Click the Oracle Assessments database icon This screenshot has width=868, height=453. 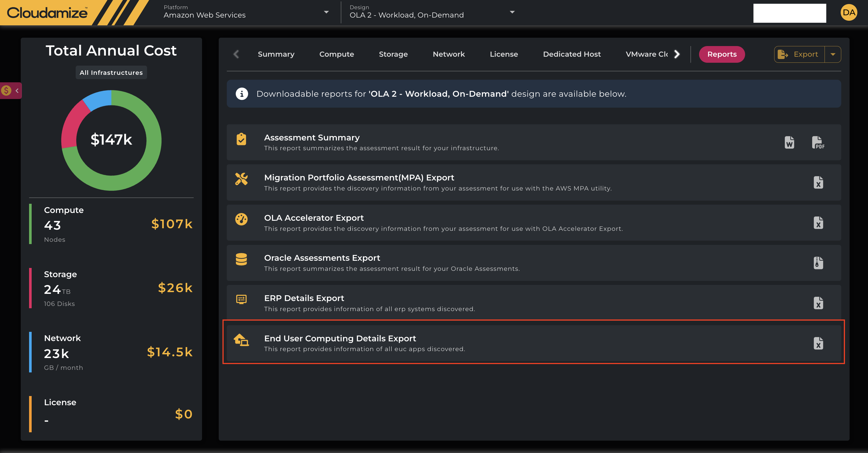[241, 259]
